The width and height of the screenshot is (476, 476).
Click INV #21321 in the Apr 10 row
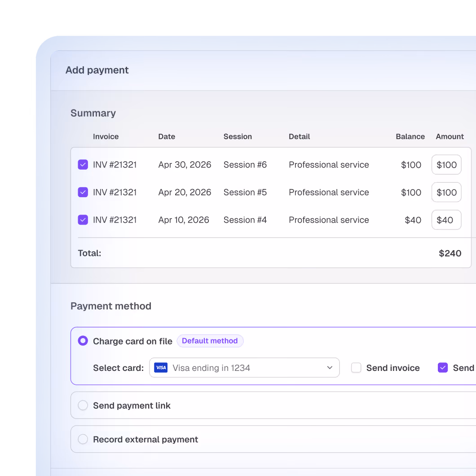[115, 220]
